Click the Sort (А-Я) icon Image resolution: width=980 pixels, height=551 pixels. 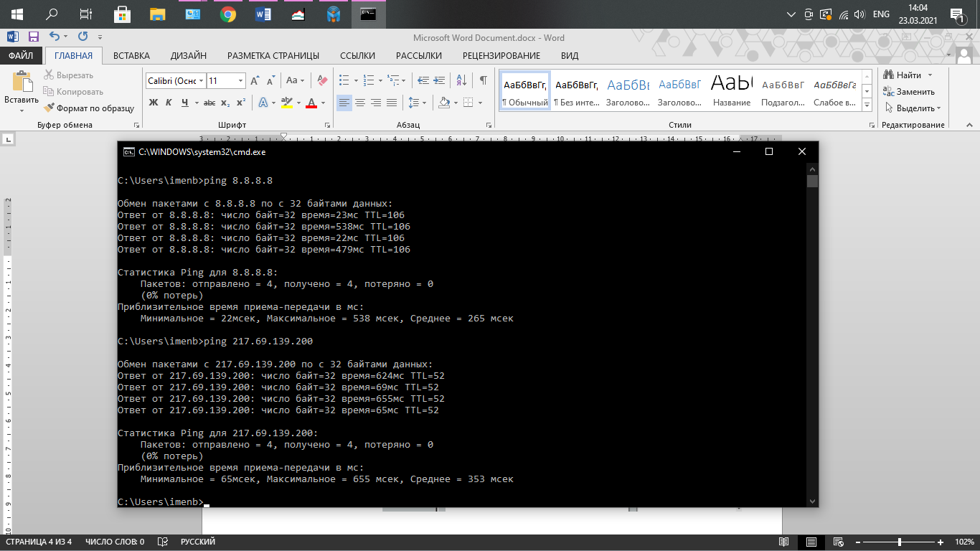click(461, 80)
